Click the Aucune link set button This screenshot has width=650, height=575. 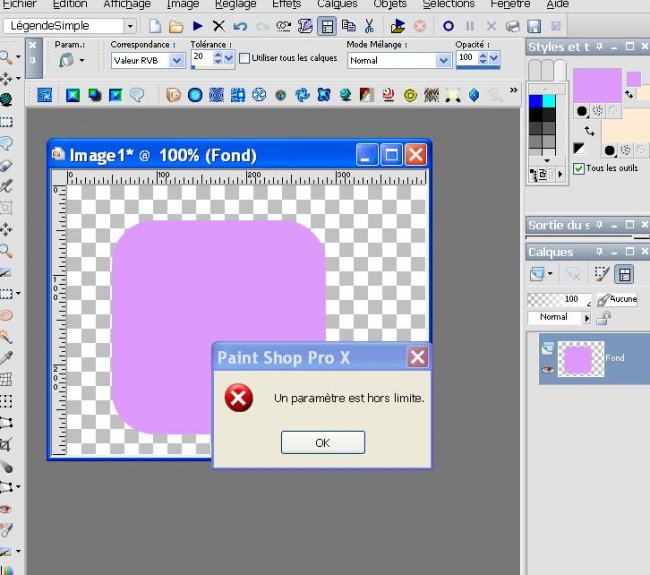[x=616, y=299]
